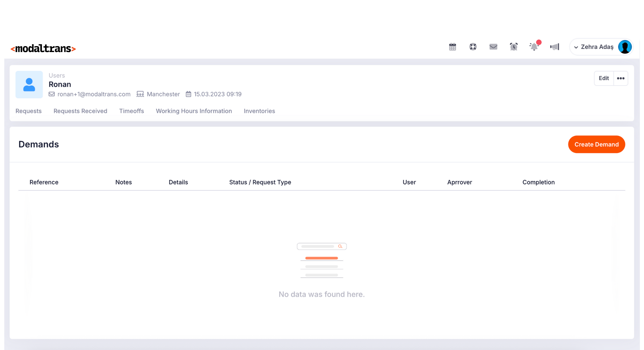The height and width of the screenshot is (350, 644).
Task: Click the announcements megaphone icon
Action: click(x=554, y=47)
